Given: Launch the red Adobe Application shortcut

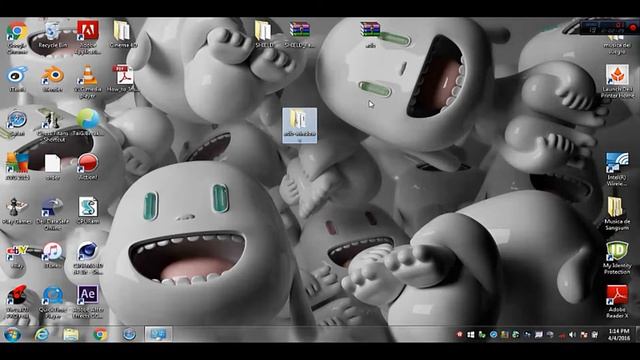Looking at the screenshot, I should pos(88,37).
